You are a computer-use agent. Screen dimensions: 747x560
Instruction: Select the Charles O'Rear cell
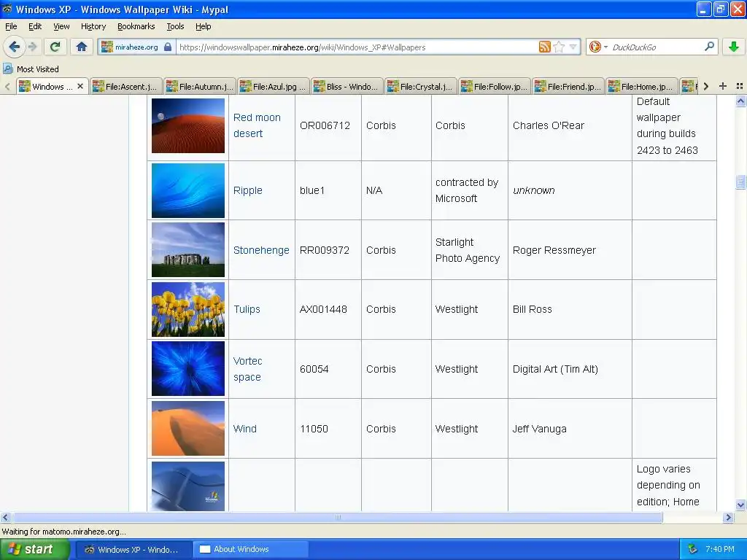(570, 125)
